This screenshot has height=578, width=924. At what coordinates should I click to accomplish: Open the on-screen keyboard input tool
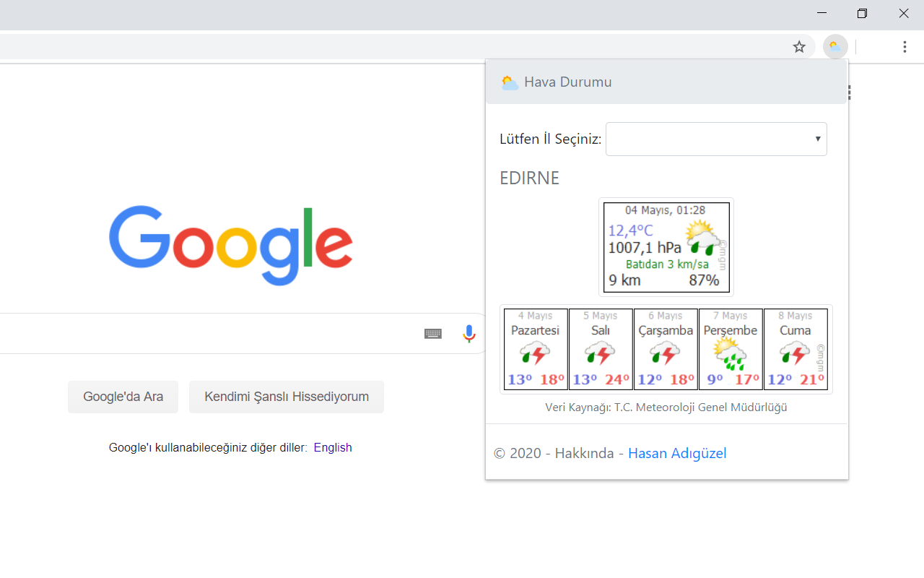433,334
